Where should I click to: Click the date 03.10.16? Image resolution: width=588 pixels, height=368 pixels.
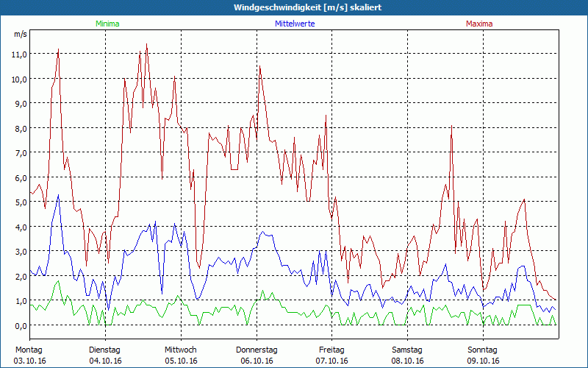click(x=29, y=361)
